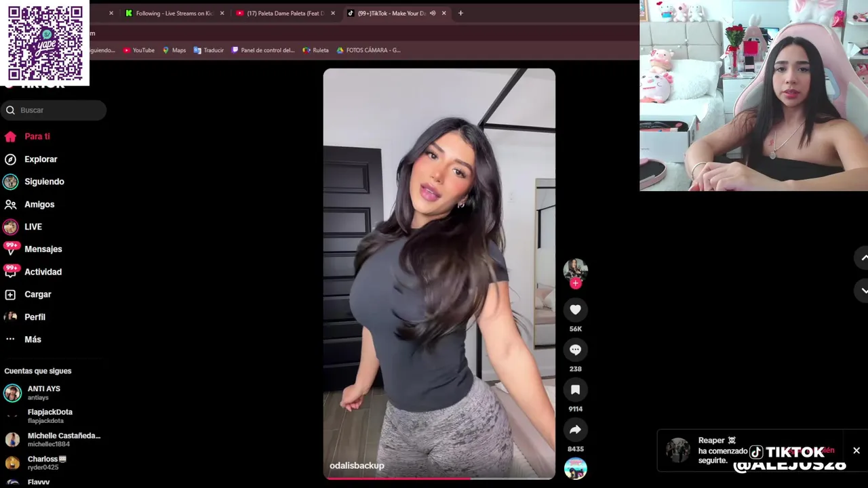Click the Buscar search field
The width and height of the screenshot is (868, 488).
(x=53, y=110)
